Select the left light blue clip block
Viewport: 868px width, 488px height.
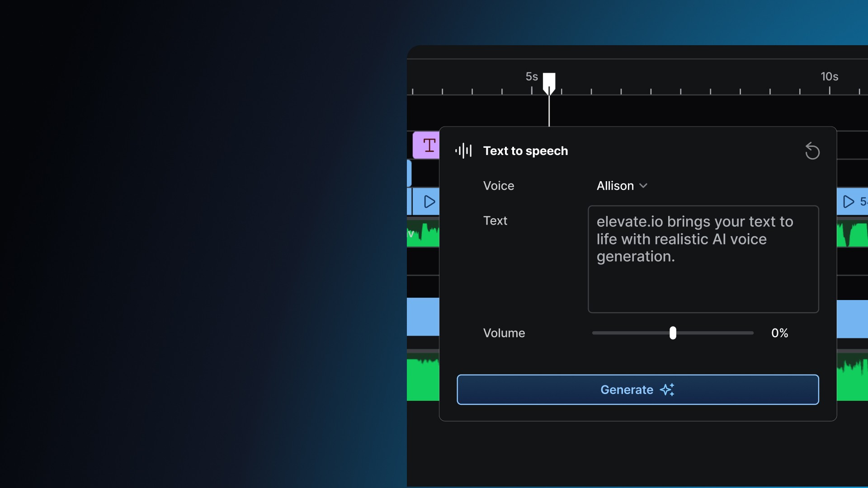click(423, 317)
